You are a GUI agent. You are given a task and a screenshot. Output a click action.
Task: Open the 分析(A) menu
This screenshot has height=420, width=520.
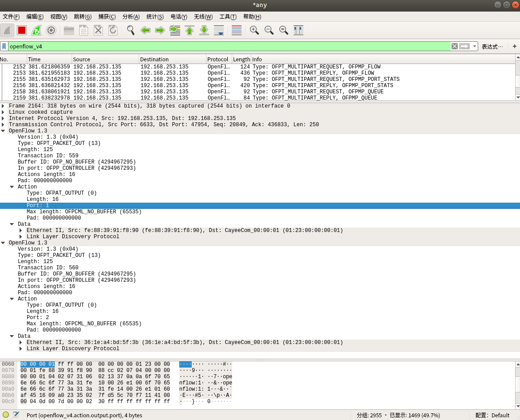(131, 16)
